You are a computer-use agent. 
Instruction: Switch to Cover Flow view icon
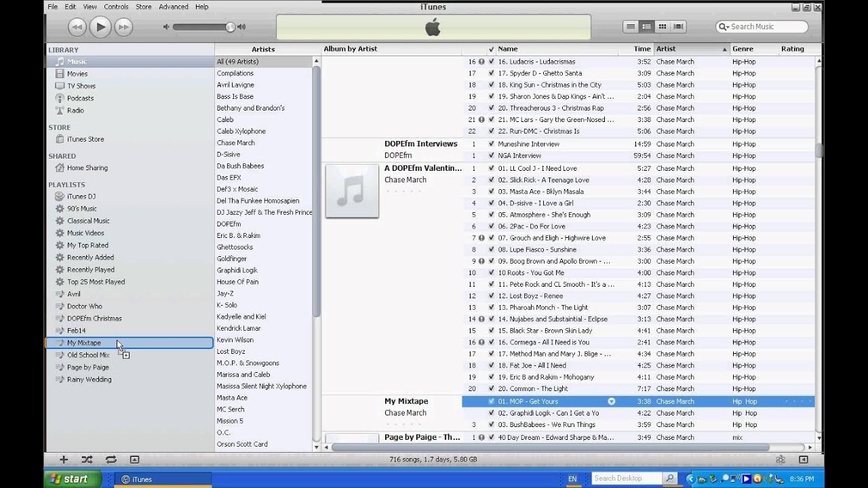click(679, 26)
